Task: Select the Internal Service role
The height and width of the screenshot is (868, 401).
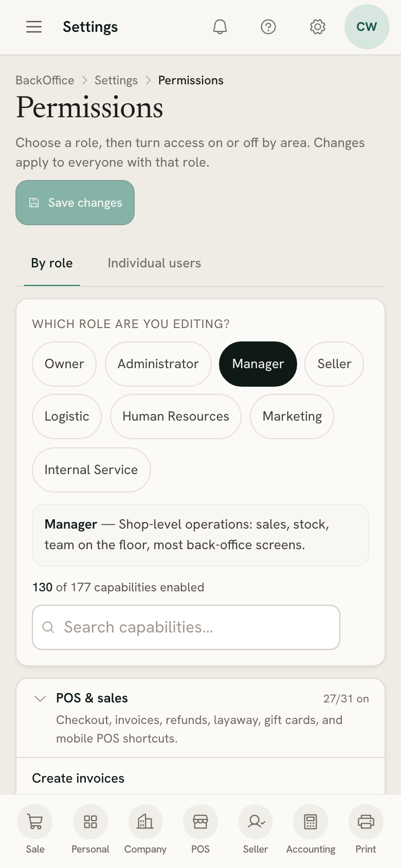Action: click(92, 470)
